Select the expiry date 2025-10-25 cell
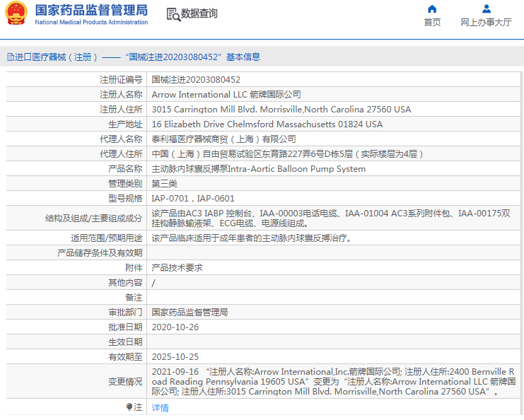This screenshot has height=420, width=524. [x=175, y=356]
